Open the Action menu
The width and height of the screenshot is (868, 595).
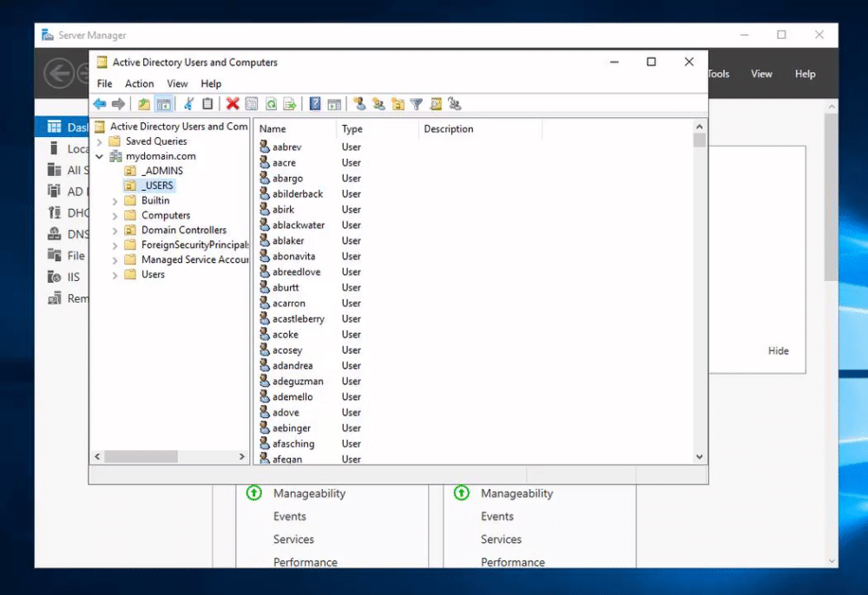click(139, 84)
